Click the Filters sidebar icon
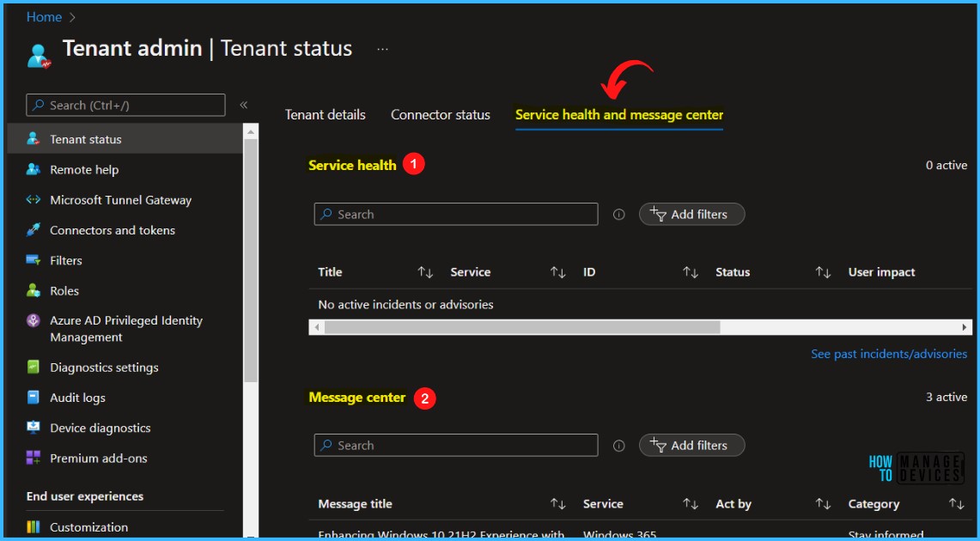980x541 pixels. pyautogui.click(x=33, y=260)
